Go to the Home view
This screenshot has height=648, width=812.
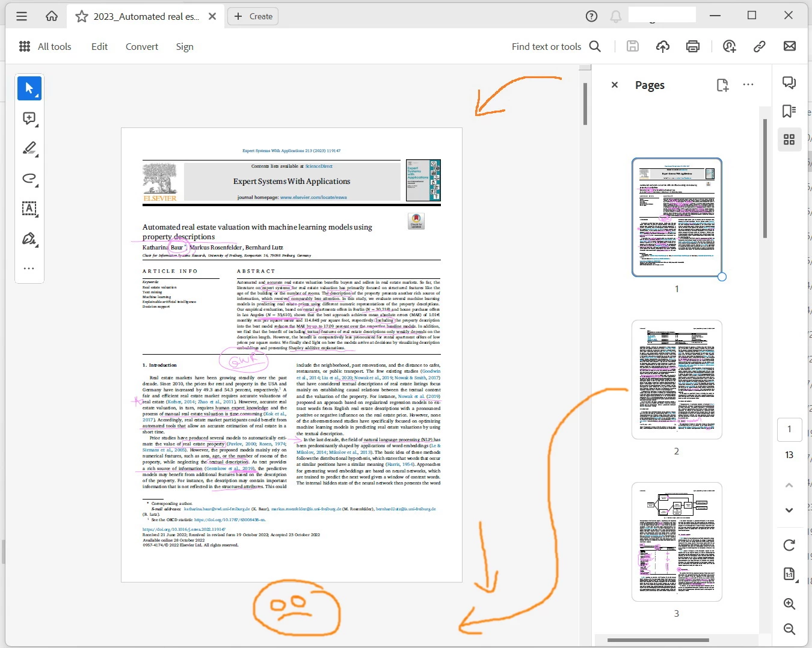pyautogui.click(x=52, y=16)
